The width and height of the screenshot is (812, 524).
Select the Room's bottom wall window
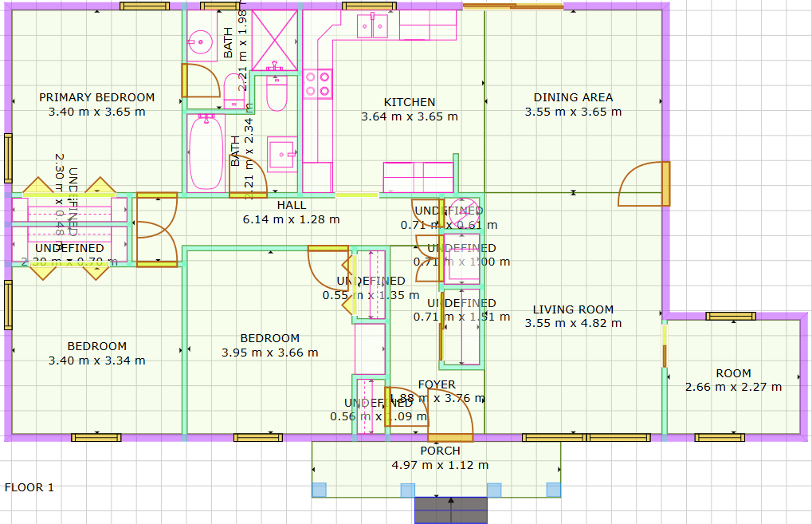720,438
